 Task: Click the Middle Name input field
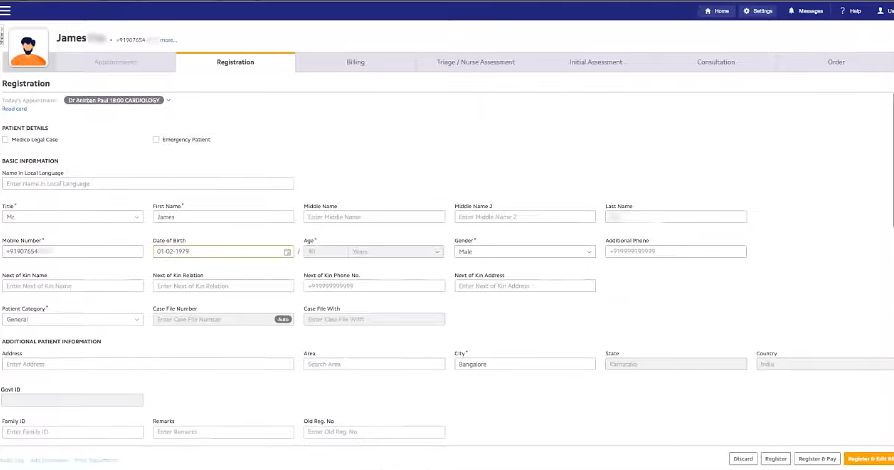click(x=374, y=217)
